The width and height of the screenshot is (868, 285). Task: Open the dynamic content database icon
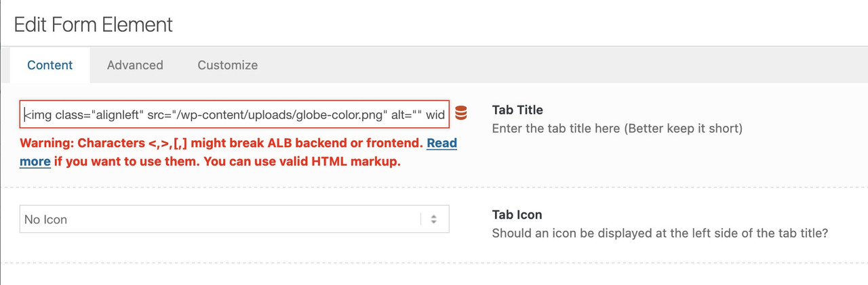pos(461,113)
